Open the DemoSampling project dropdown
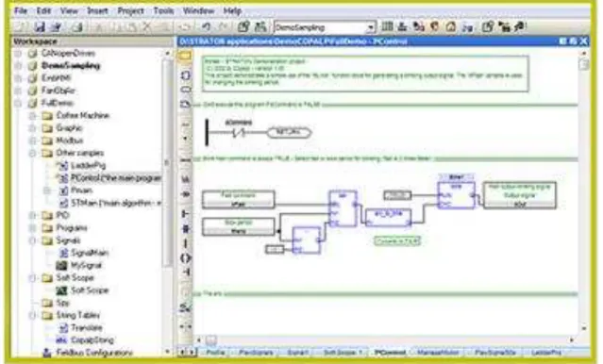 [x=370, y=27]
